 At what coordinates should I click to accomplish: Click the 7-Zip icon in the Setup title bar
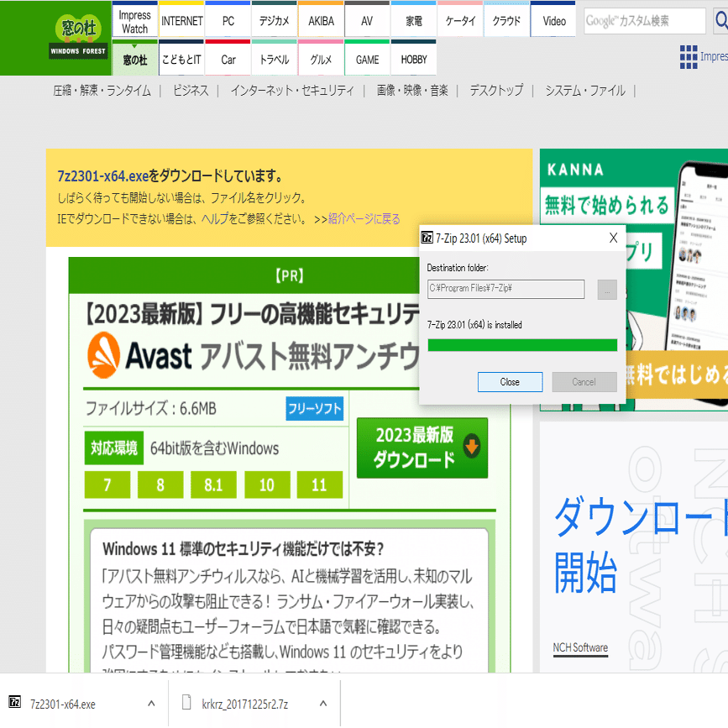coord(427,238)
